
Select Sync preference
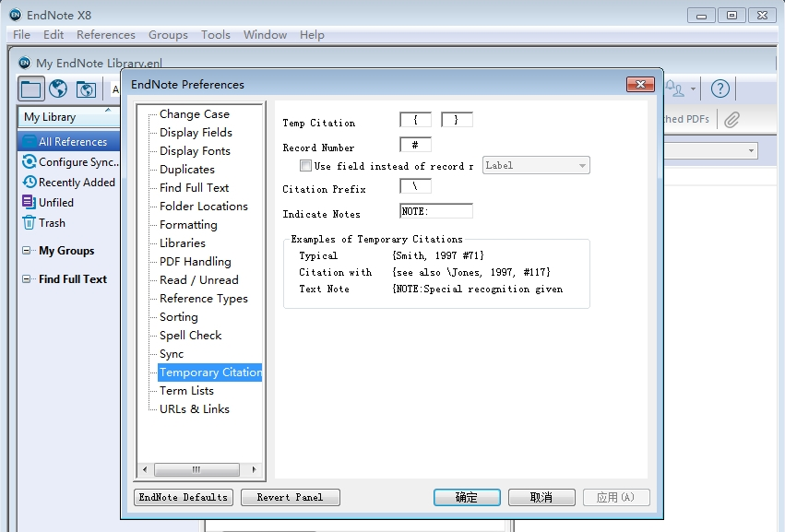(x=172, y=354)
